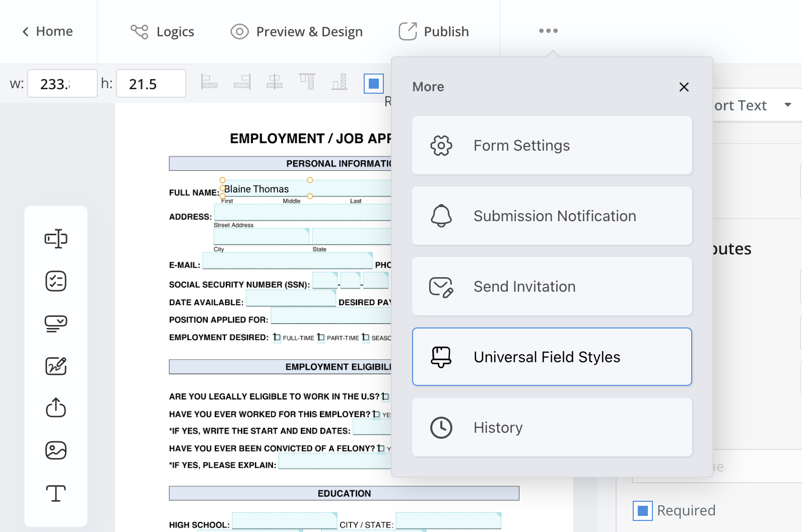Click the align top edges icon
The height and width of the screenshot is (532, 802).
point(307,82)
